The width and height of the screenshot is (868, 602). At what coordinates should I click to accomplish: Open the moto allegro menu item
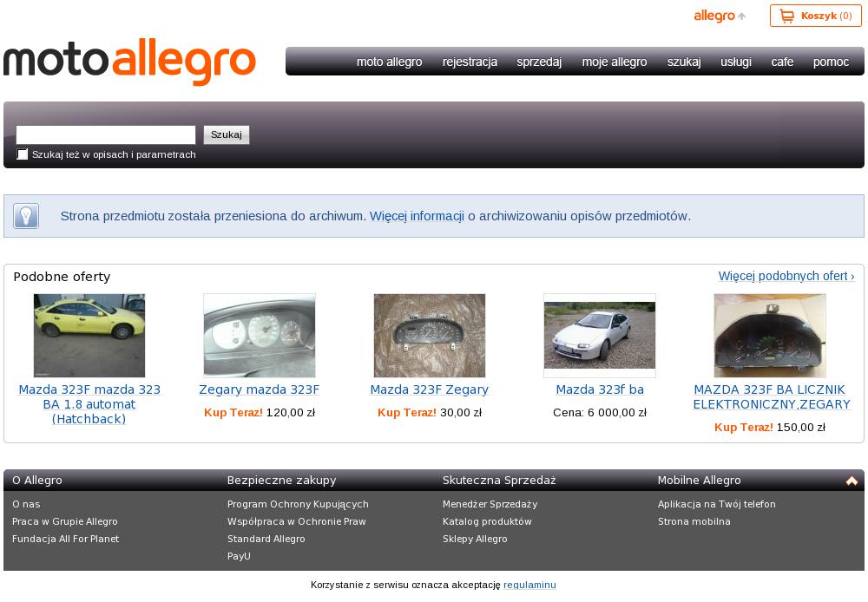389,62
